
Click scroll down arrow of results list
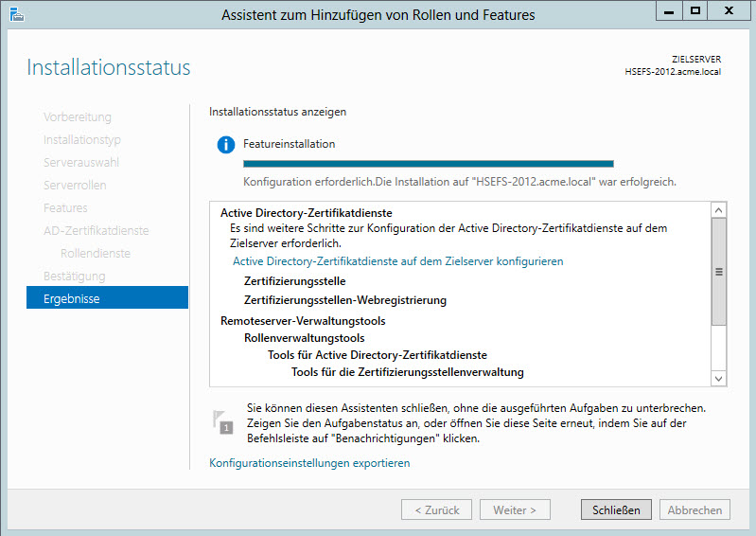tap(718, 378)
